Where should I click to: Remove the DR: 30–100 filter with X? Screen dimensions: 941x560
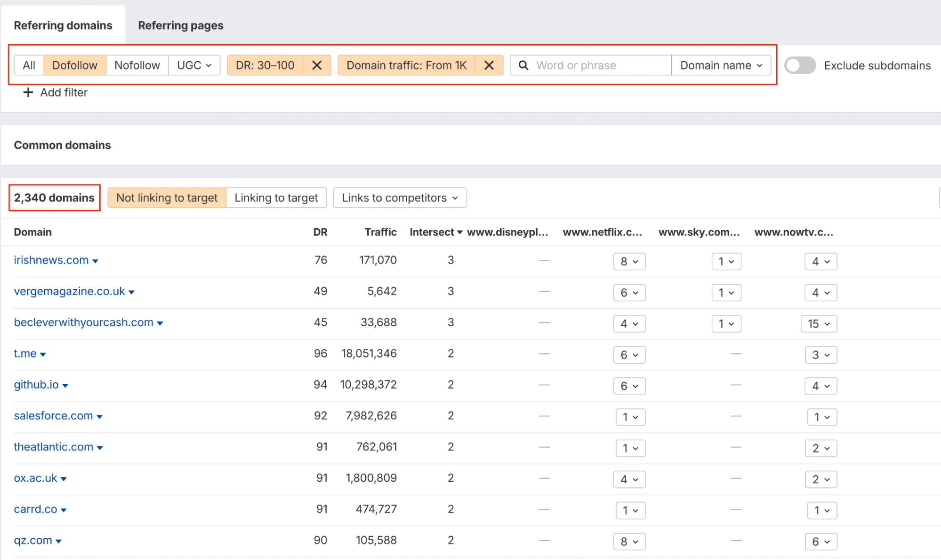pos(317,65)
